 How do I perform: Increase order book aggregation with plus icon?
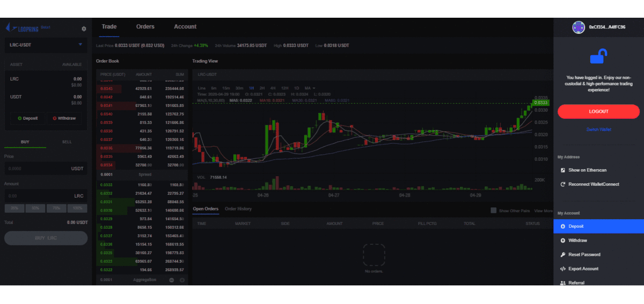tap(182, 280)
